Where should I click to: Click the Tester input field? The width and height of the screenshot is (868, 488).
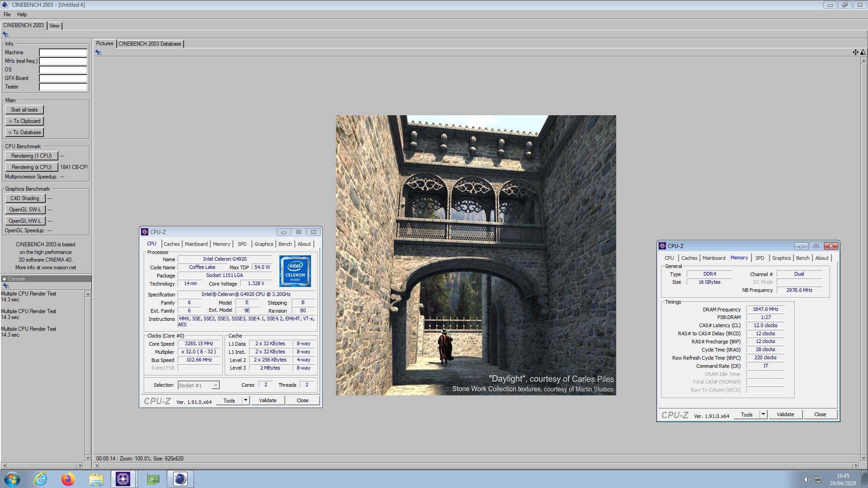pos(63,87)
